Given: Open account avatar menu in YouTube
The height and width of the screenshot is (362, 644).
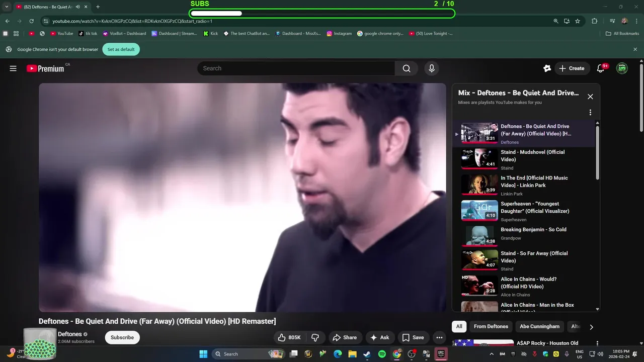Looking at the screenshot, I should tap(622, 68).
